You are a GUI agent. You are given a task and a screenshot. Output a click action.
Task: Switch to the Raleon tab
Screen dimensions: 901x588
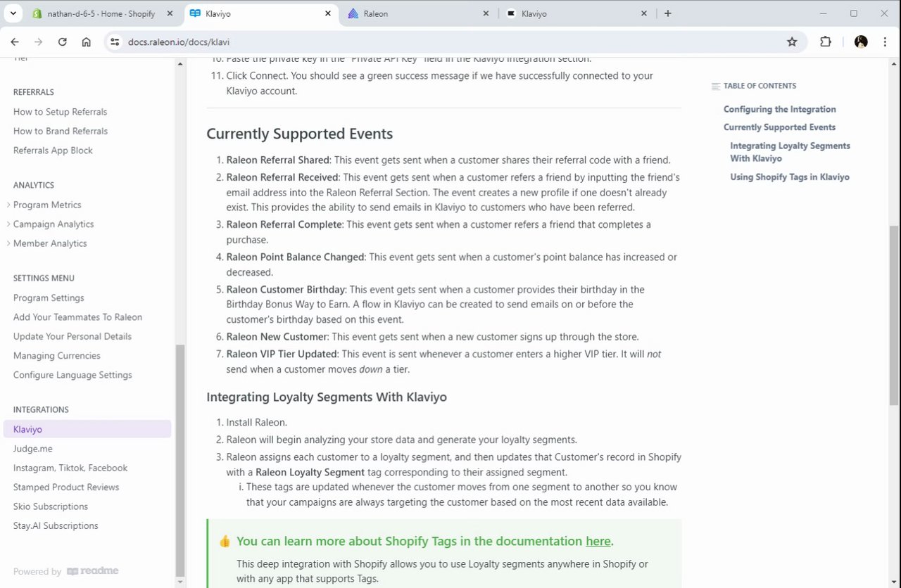click(x=419, y=13)
